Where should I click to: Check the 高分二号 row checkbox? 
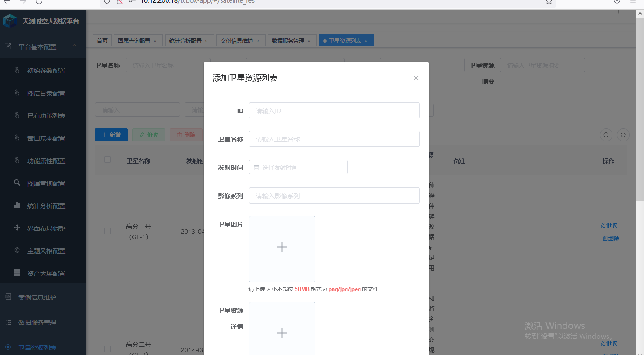pos(108,350)
